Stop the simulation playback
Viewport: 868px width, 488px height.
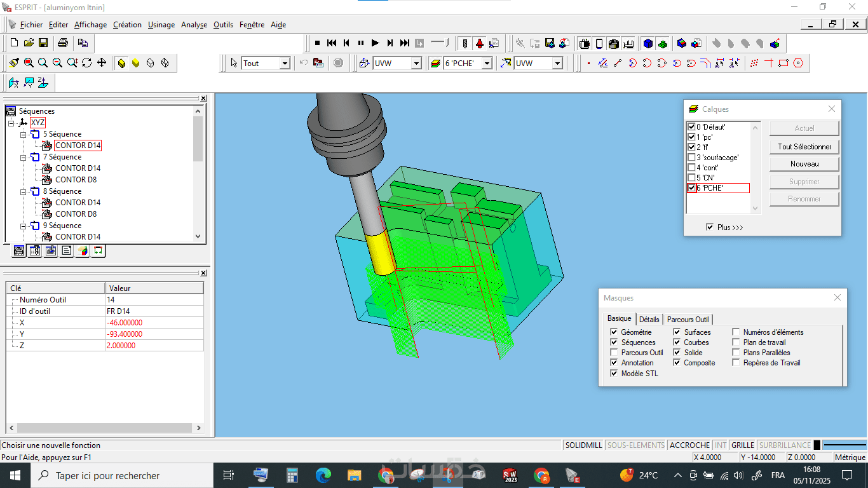point(317,43)
